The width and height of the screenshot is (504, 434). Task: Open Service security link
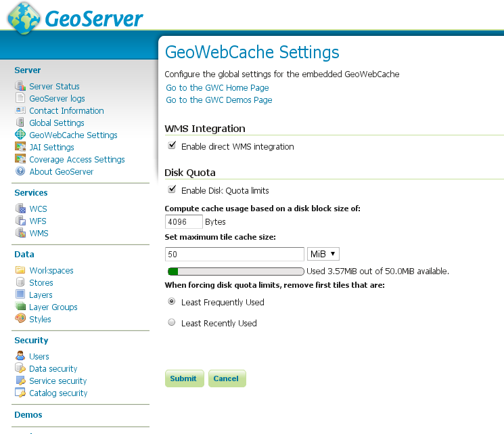pyautogui.click(x=58, y=381)
